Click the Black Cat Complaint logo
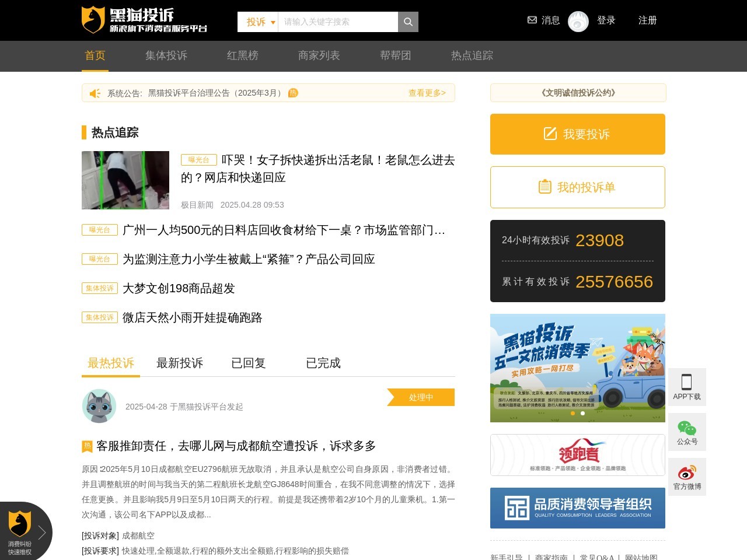The image size is (747, 560). [144, 20]
